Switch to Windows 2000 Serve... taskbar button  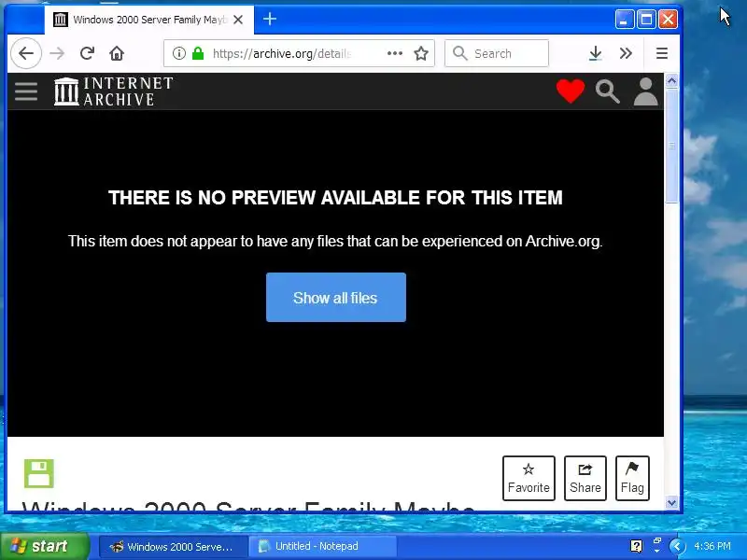click(x=174, y=547)
